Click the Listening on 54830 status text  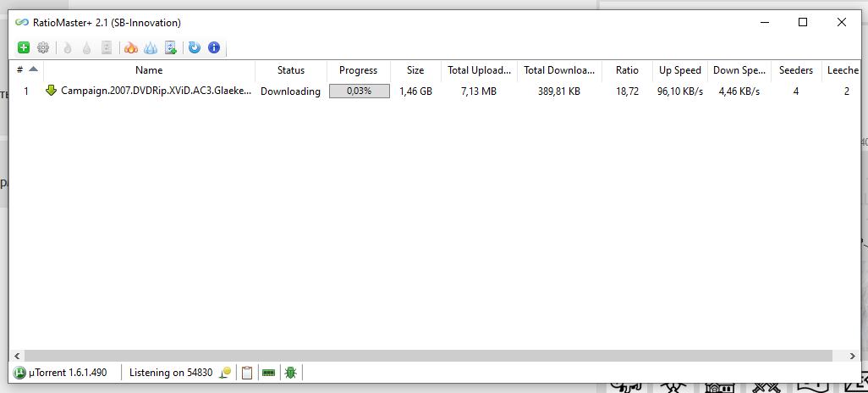[x=171, y=373]
